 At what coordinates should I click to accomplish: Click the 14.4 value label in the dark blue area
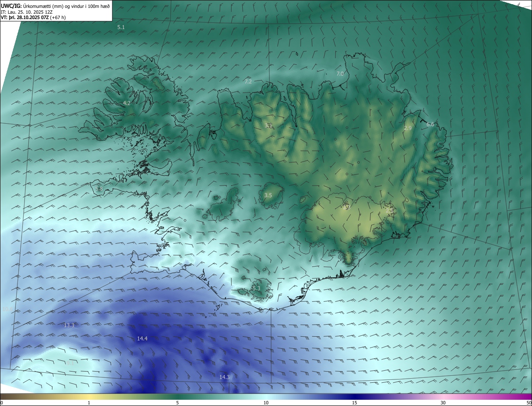point(142,339)
